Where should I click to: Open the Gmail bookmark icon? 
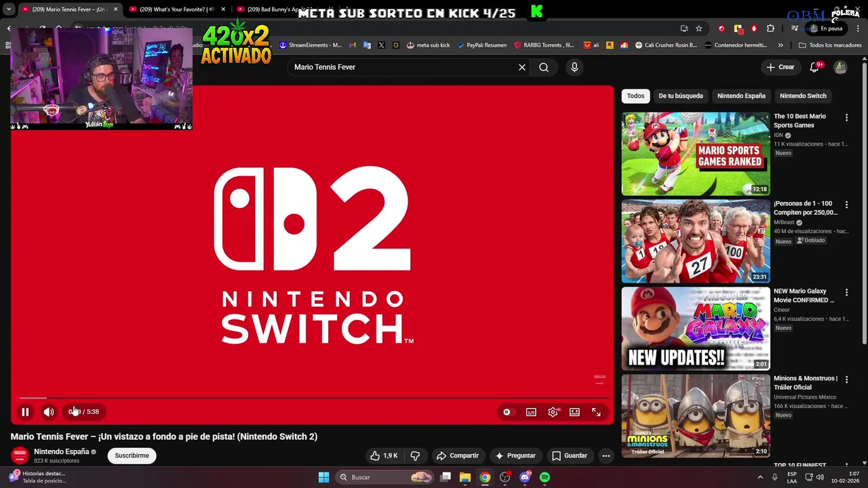coord(352,45)
